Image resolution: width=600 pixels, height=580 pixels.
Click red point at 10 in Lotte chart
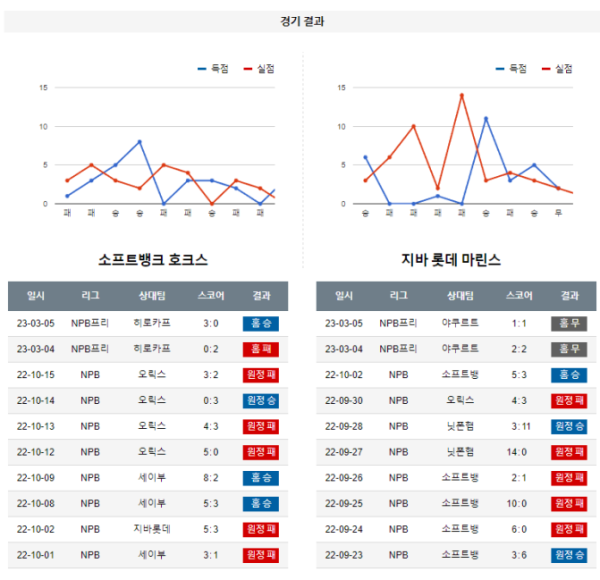pyautogui.click(x=414, y=126)
